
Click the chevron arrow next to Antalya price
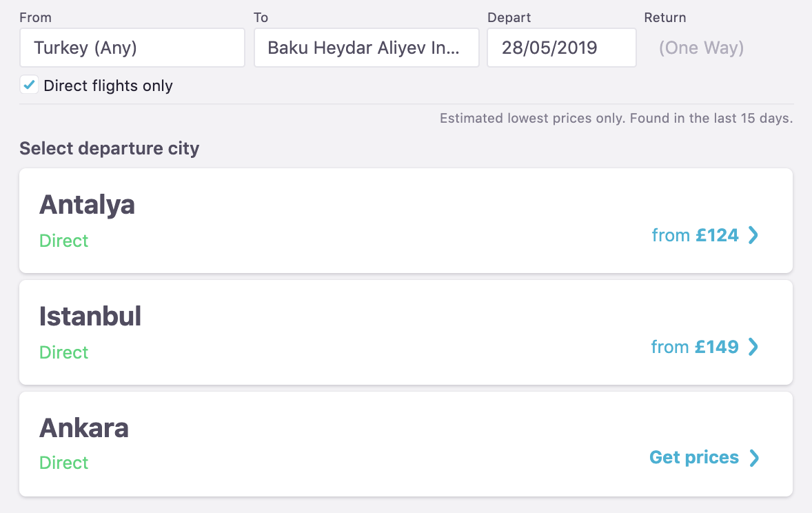[753, 235]
